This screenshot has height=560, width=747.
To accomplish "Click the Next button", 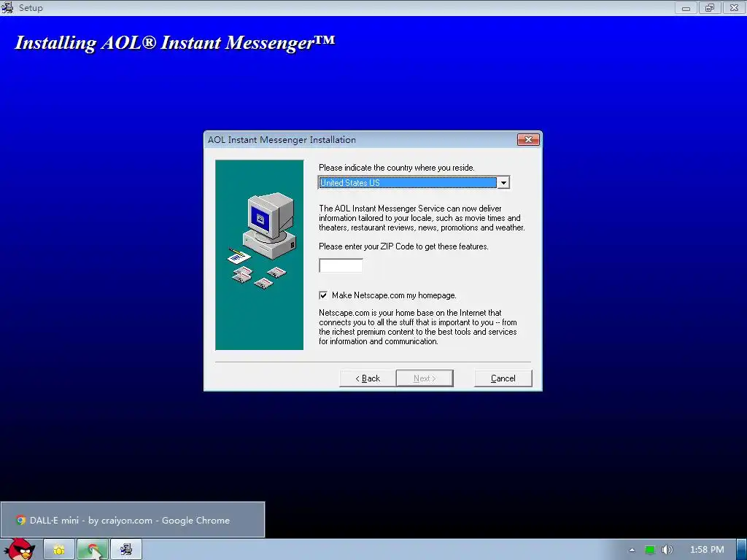I will pyautogui.click(x=425, y=378).
